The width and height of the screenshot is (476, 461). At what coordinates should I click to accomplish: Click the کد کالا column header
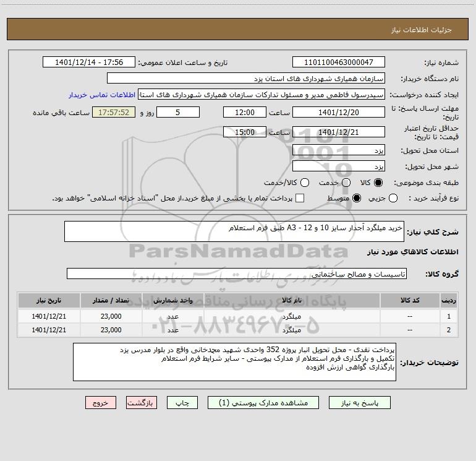(x=410, y=301)
